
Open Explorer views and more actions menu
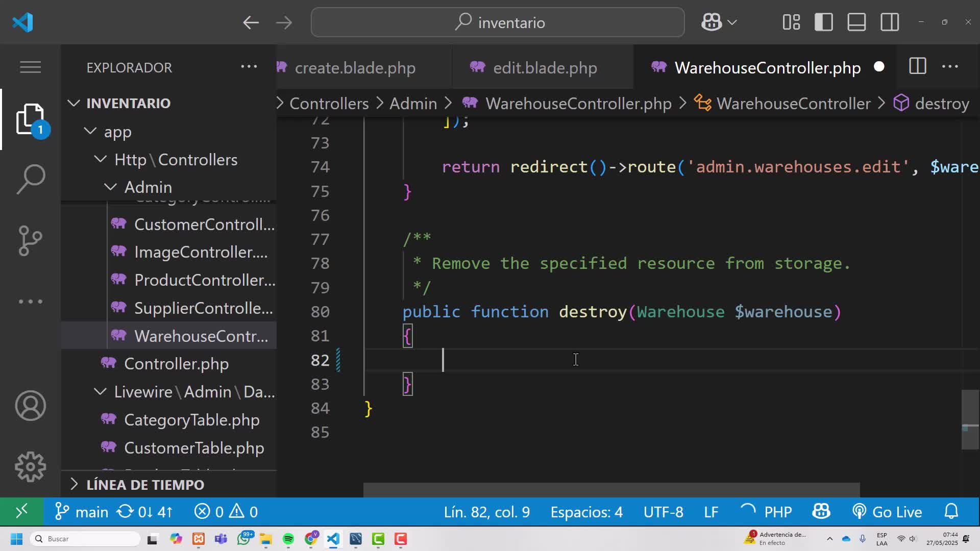tap(249, 67)
